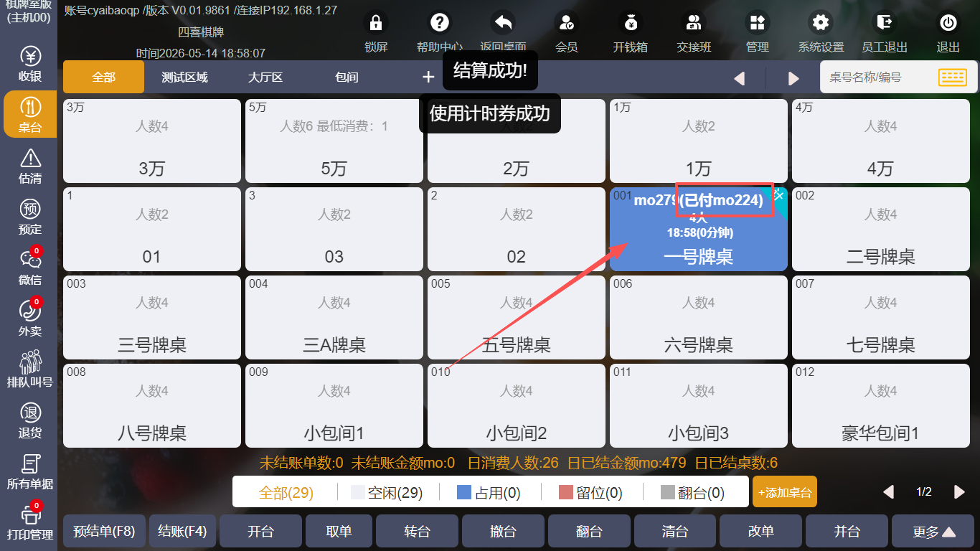Filter tables by 空闲(29) status

(387, 493)
